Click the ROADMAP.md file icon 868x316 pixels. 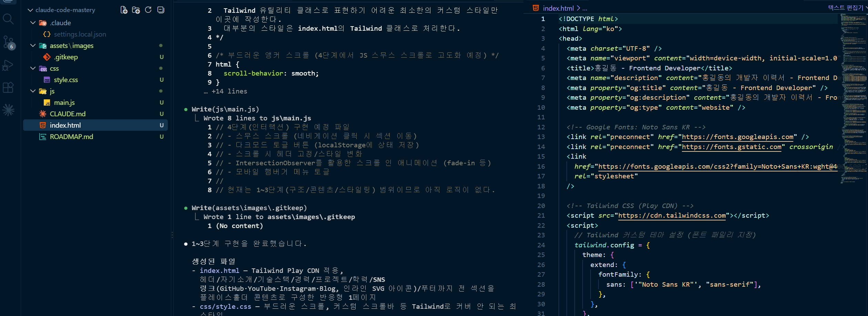click(43, 137)
